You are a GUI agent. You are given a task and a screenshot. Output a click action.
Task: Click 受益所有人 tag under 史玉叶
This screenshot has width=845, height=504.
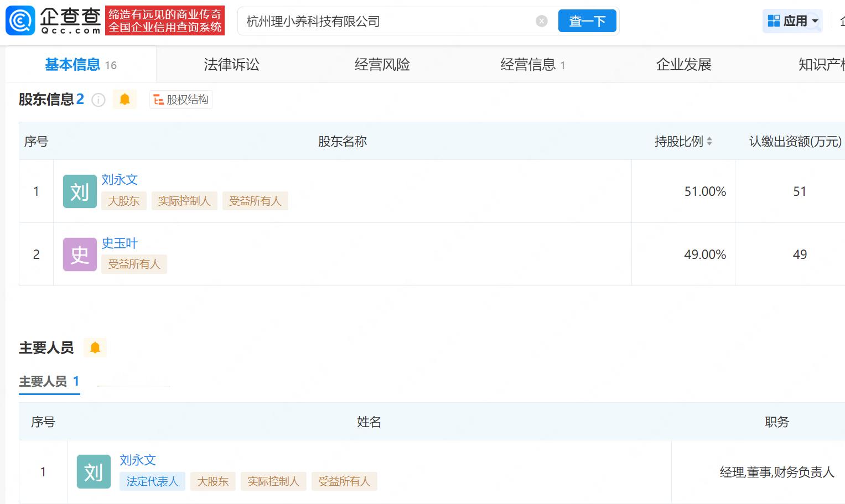[x=134, y=264]
